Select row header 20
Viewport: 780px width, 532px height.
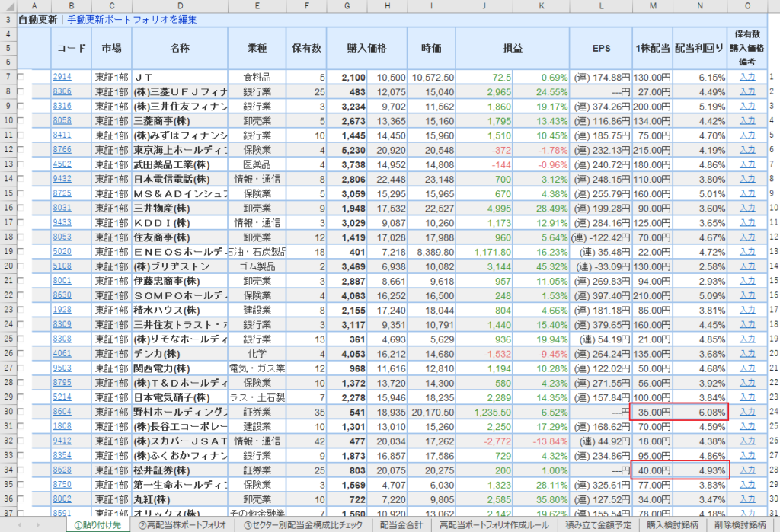[8, 266]
